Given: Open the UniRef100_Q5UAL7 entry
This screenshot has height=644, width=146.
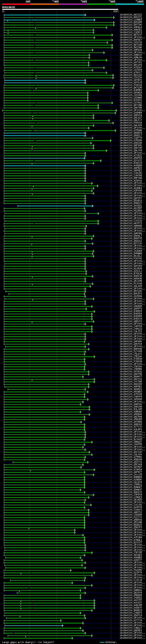Looking at the screenshot, I should [131, 236].
